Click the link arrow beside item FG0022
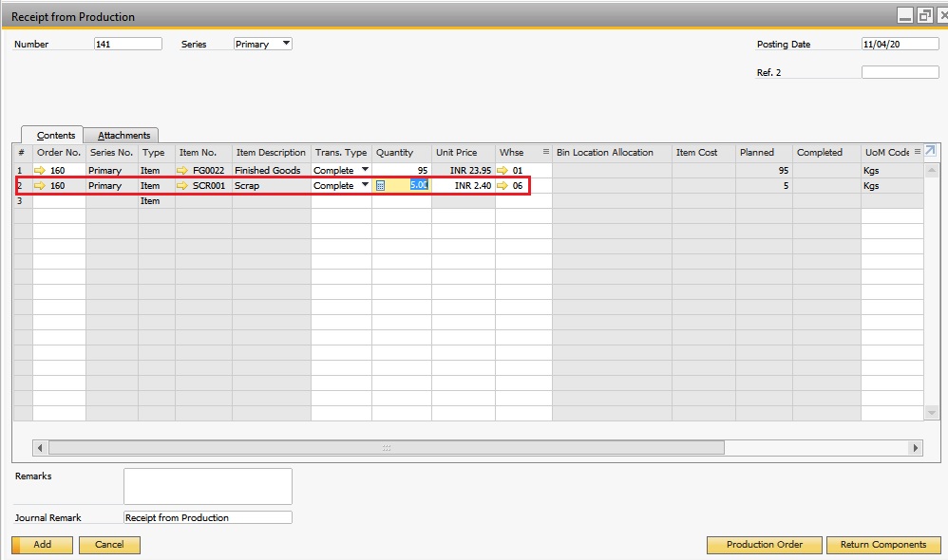Screen dimensions: 948x560 (184, 170)
